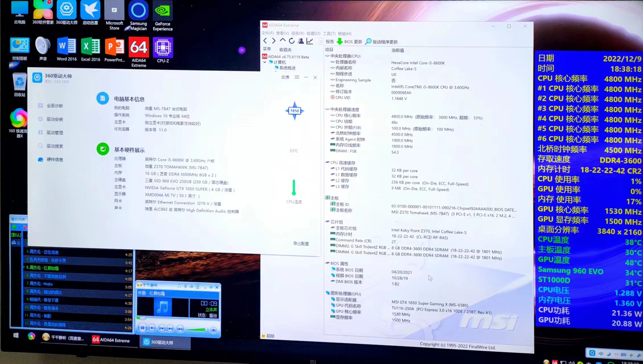
Task: Open the 声音 desktop shortcut
Action: point(43,49)
